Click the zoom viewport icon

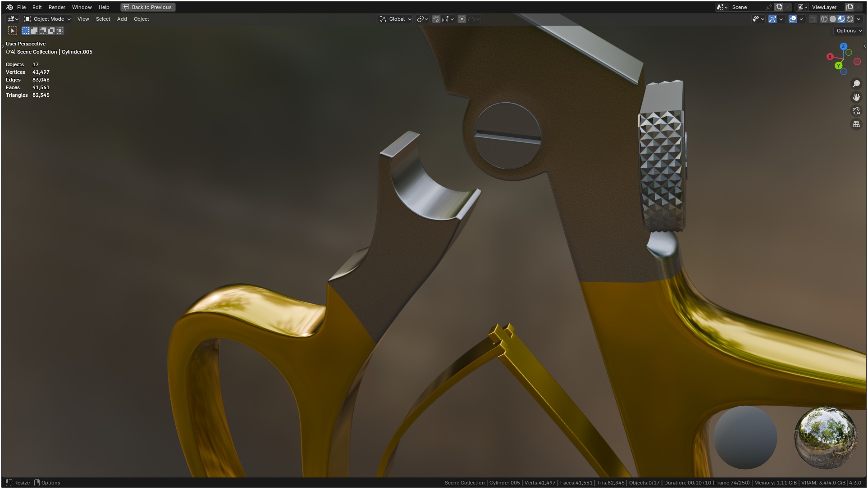coord(856,84)
